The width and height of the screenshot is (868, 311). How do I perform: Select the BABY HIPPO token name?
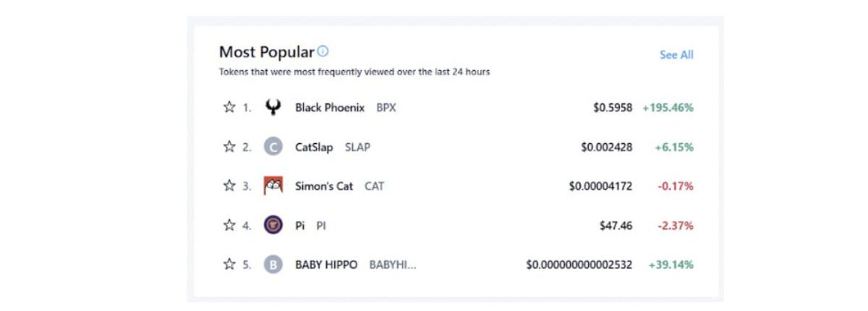coord(326,265)
